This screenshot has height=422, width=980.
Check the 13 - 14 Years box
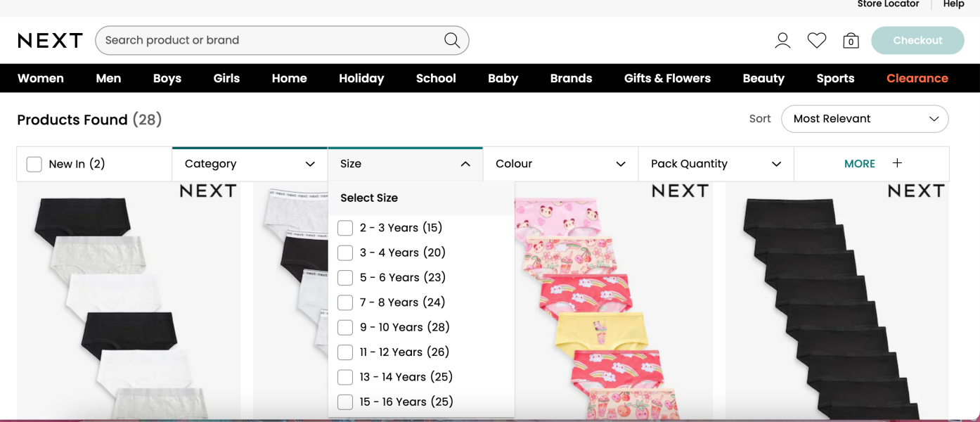(345, 377)
